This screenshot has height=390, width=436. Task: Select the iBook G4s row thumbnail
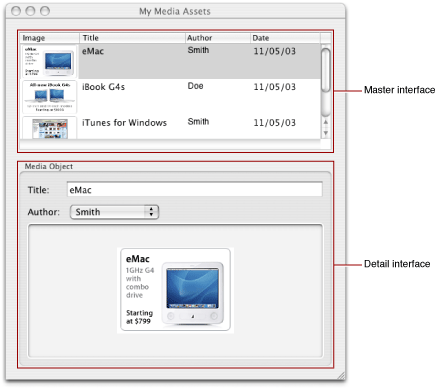click(x=49, y=97)
